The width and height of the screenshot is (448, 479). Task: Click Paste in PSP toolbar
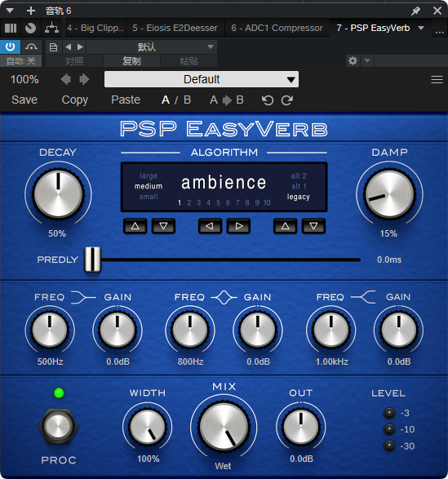coord(126,100)
